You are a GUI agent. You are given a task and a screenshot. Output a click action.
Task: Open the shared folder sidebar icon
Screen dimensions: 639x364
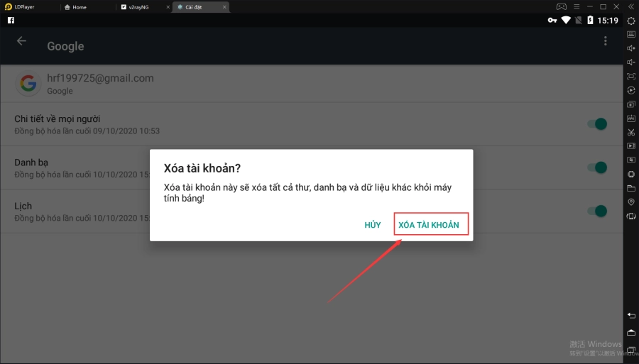tap(631, 188)
